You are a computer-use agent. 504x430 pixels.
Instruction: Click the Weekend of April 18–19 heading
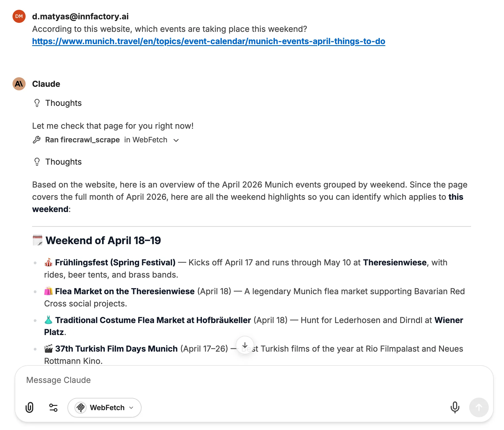pyautogui.click(x=103, y=241)
